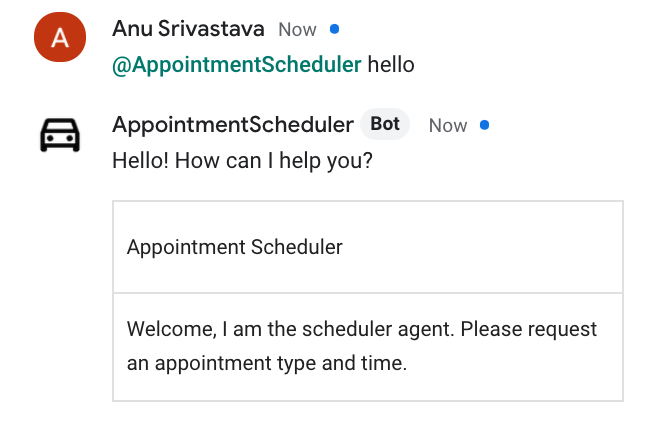
Task: Click the Now timestamp on Anu's message
Action: click(x=297, y=30)
